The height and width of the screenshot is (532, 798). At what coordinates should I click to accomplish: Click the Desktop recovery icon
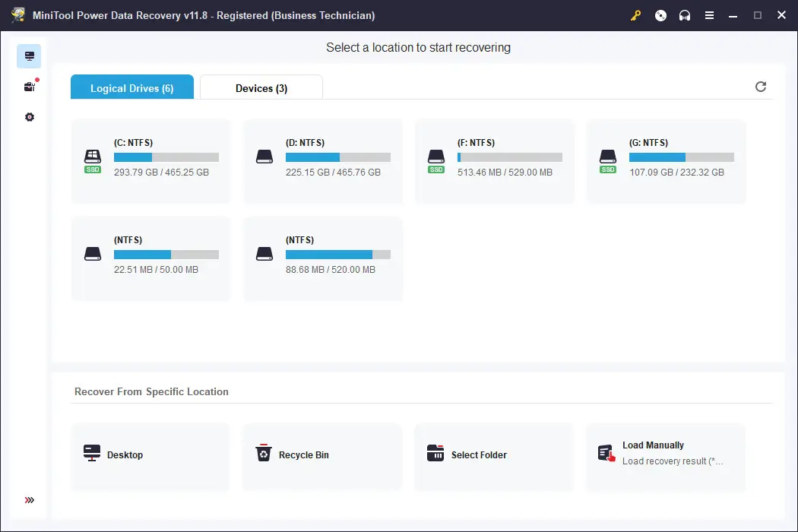[x=92, y=453]
